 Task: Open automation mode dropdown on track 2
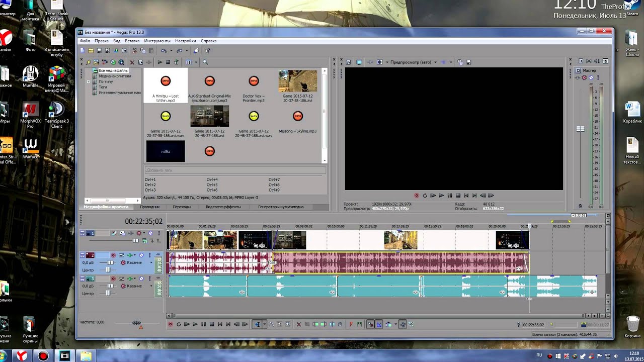click(151, 262)
